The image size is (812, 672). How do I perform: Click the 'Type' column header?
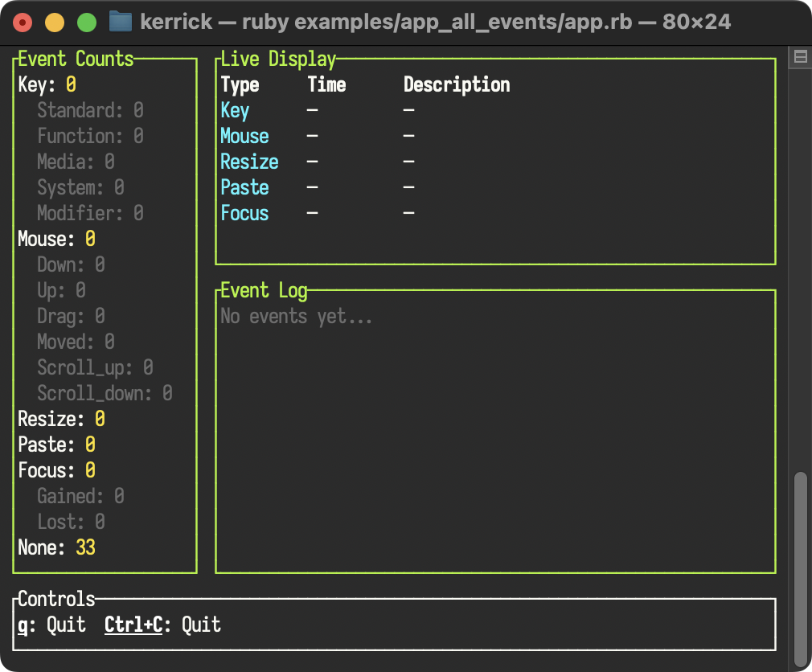coord(240,84)
